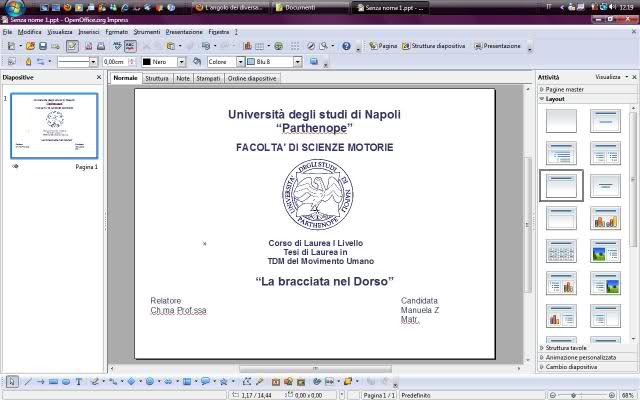
Task: Pick the Text tool T
Action: [78, 382]
